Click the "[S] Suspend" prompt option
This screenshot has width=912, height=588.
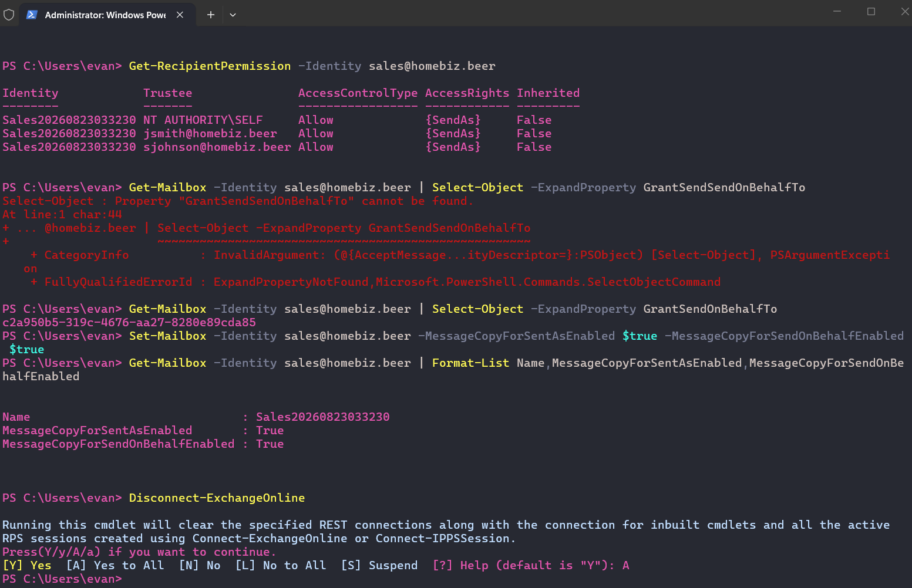click(379, 566)
